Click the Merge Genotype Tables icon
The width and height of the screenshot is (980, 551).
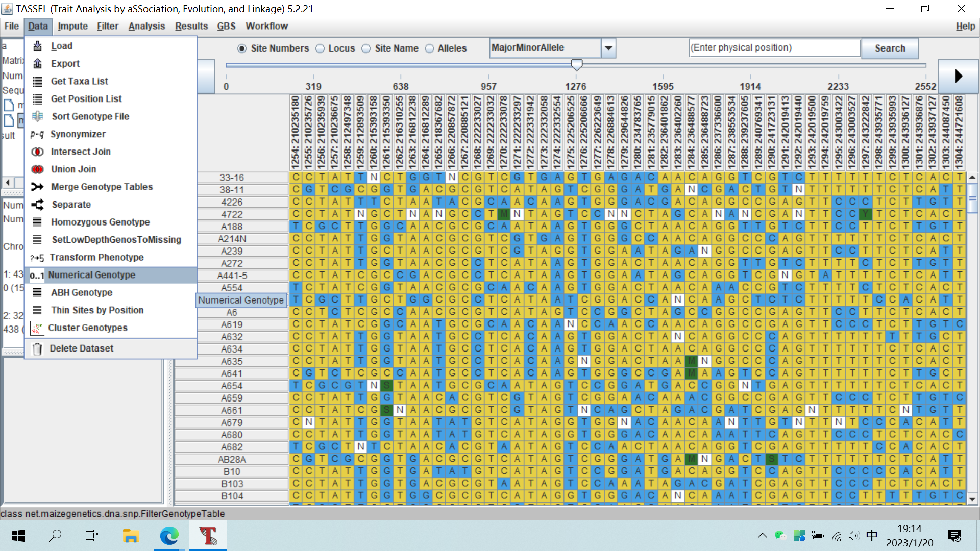[38, 187]
